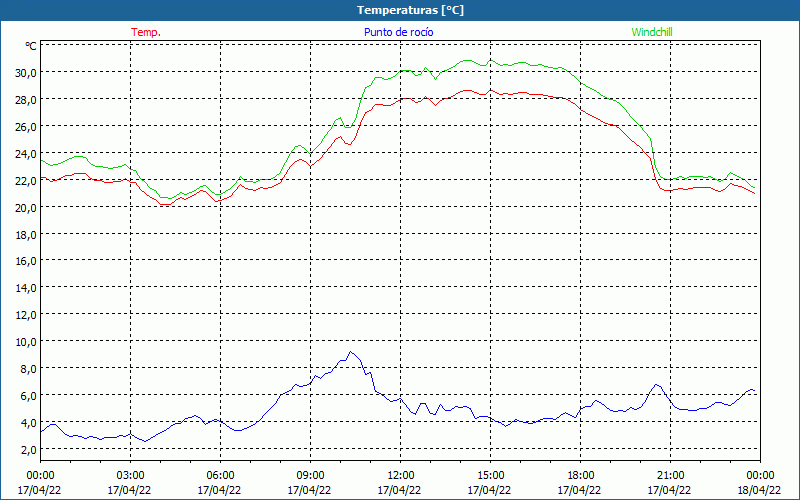Select the green "Windchill" legend label

point(652,32)
